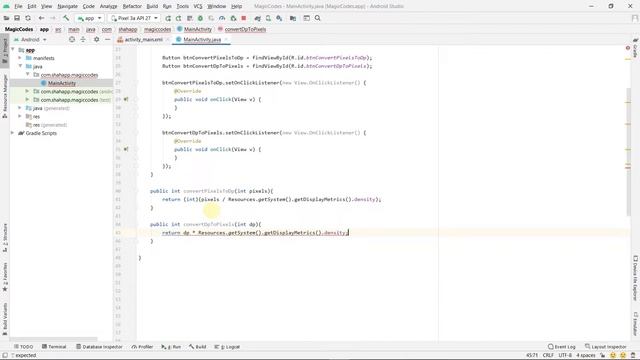Click the Sync/Reload from disk icon

tap(28, 18)
